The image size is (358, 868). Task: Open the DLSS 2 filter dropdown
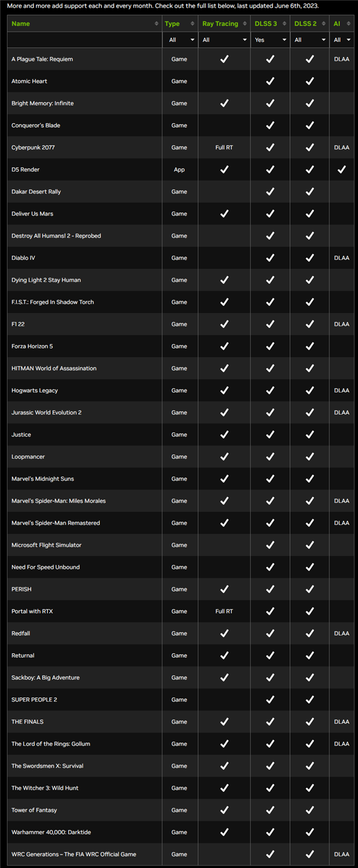pyautogui.click(x=309, y=40)
